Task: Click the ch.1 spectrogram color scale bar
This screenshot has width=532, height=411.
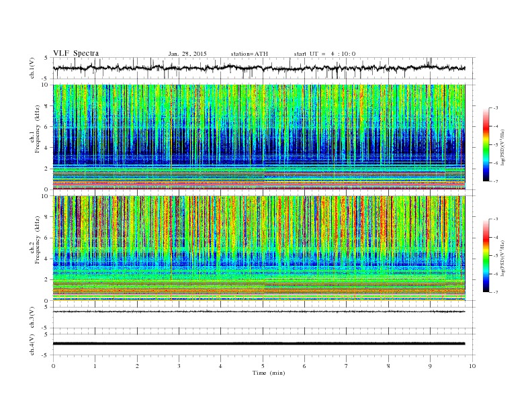Action: (486, 144)
